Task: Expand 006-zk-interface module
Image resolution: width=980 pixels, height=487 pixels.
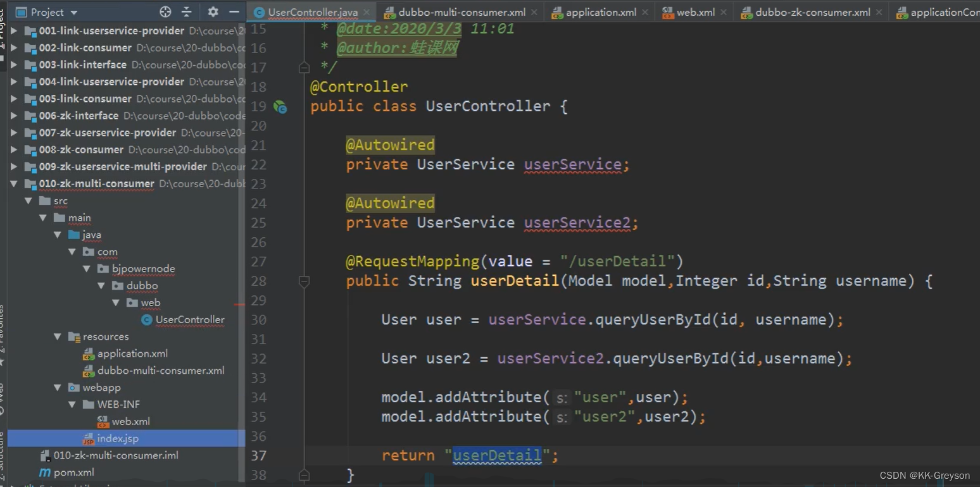Action: [x=13, y=116]
